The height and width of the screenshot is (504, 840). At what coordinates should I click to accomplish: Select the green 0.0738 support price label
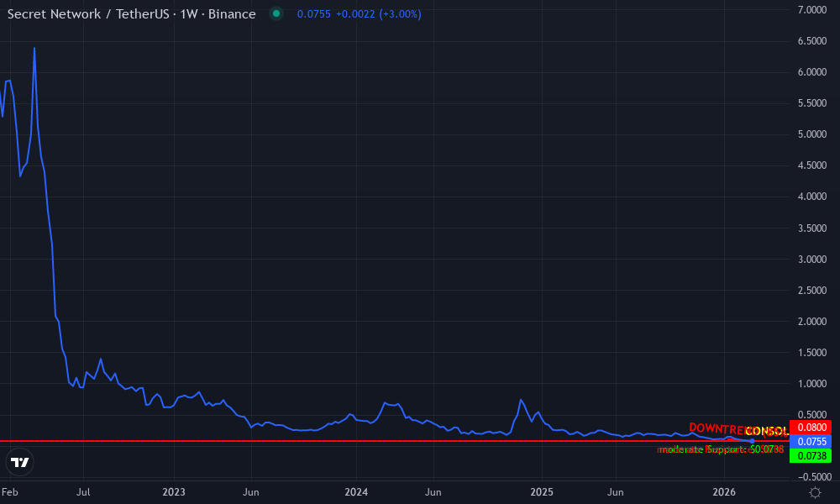[811, 454]
